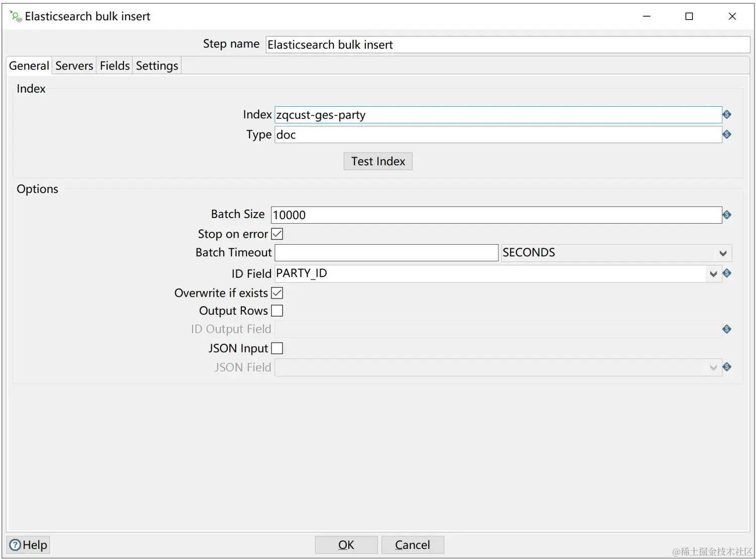Image resolution: width=756 pixels, height=560 pixels.
Task: Click variable icon beside ID Field combo
Action: click(x=727, y=273)
